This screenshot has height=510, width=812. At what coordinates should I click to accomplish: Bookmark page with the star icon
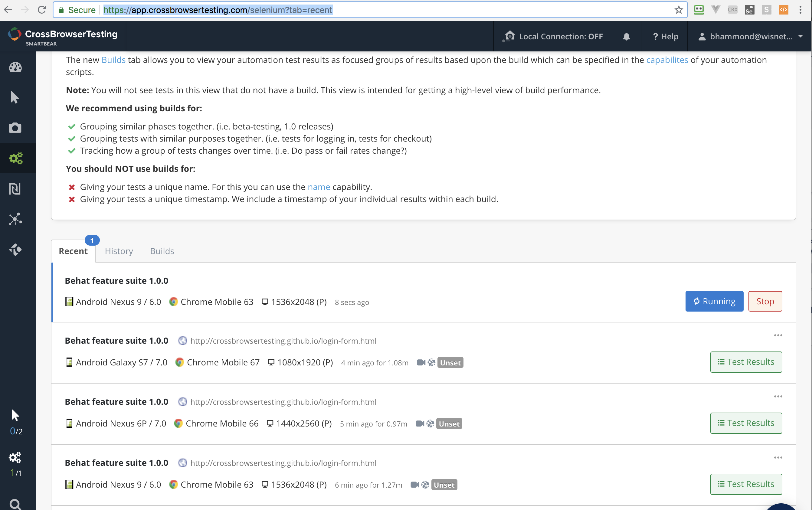[679, 10]
